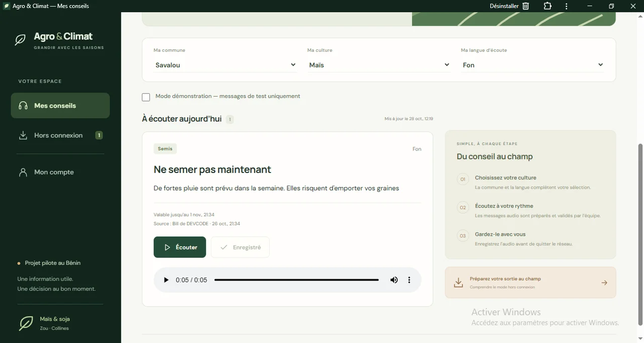The image size is (644, 343).
Task: Click the Écouter play triangle icon
Action: [168, 247]
